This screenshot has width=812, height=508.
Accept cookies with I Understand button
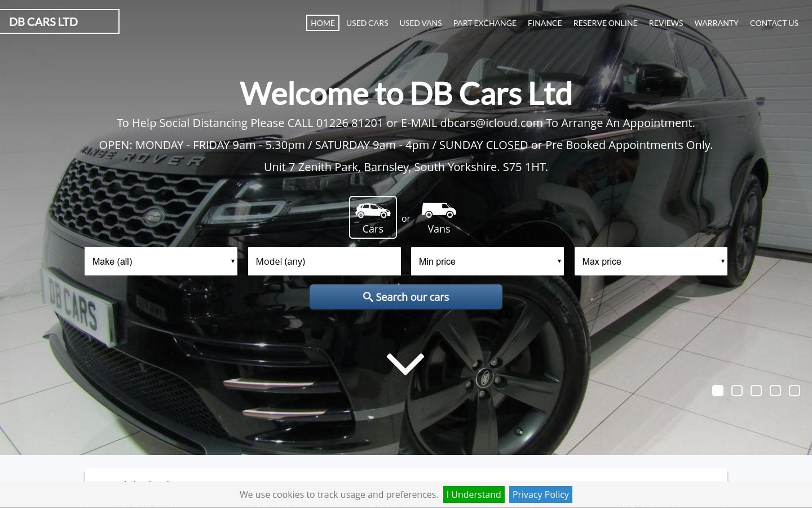tap(474, 494)
